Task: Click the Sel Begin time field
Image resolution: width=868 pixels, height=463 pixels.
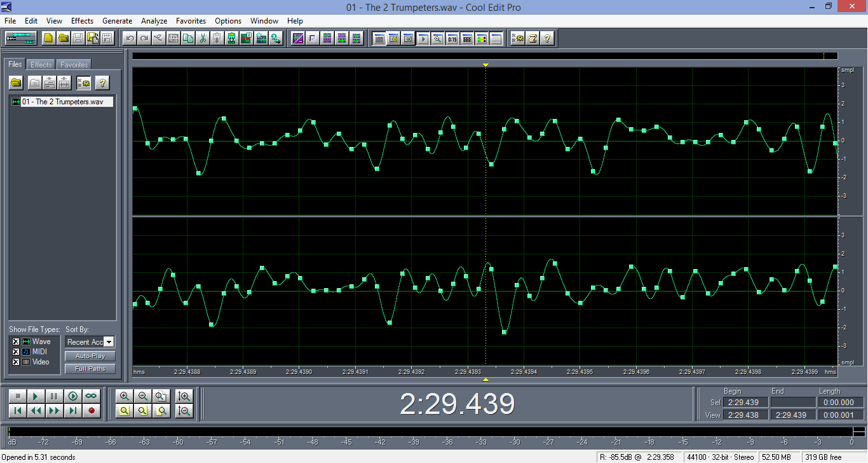Action: [746, 403]
